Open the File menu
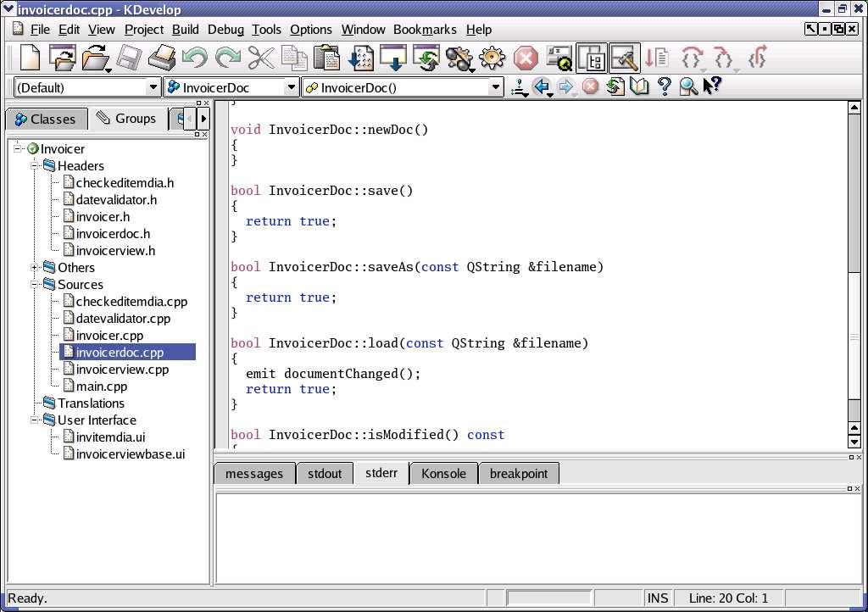This screenshot has height=612, width=868. 40,30
